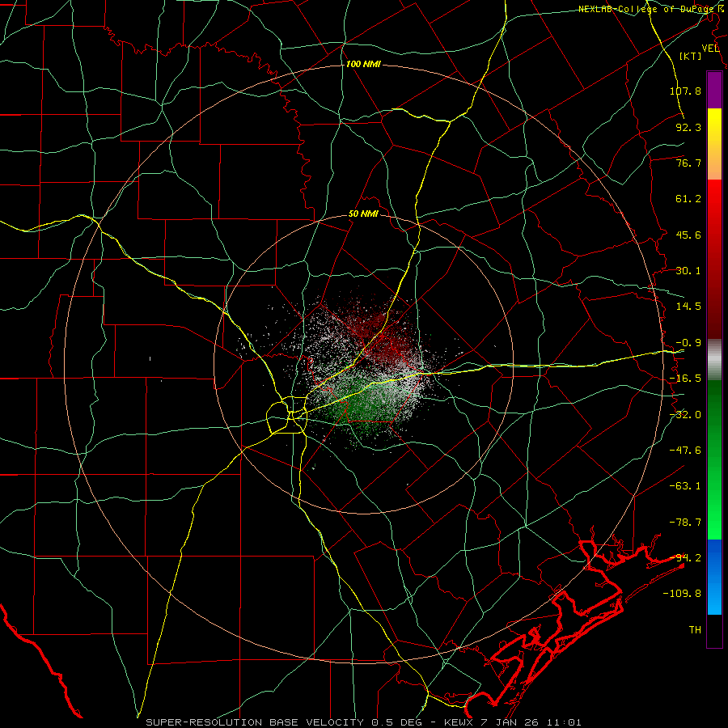Click the 107.8 velocity scale value
728x728 pixels.
(685, 91)
